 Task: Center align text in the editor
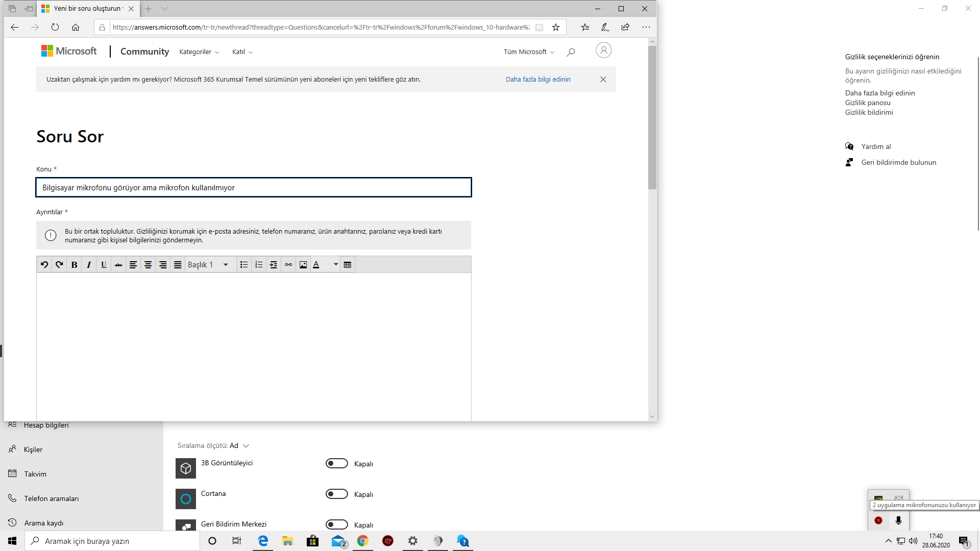[148, 265]
